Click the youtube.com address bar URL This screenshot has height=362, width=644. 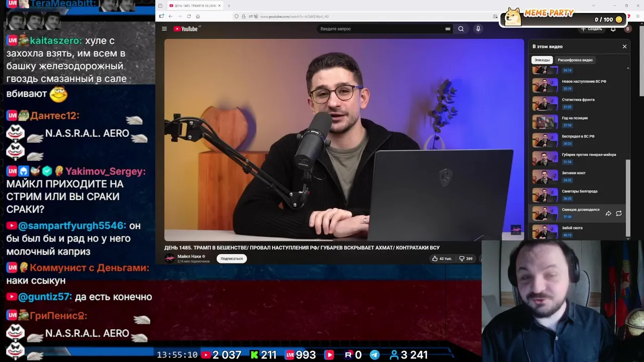pos(294,17)
